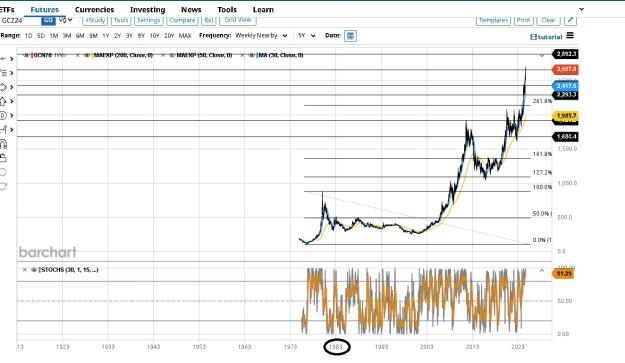Open the Futures tab
Viewport: 625px width, 363px height.
coord(45,9)
